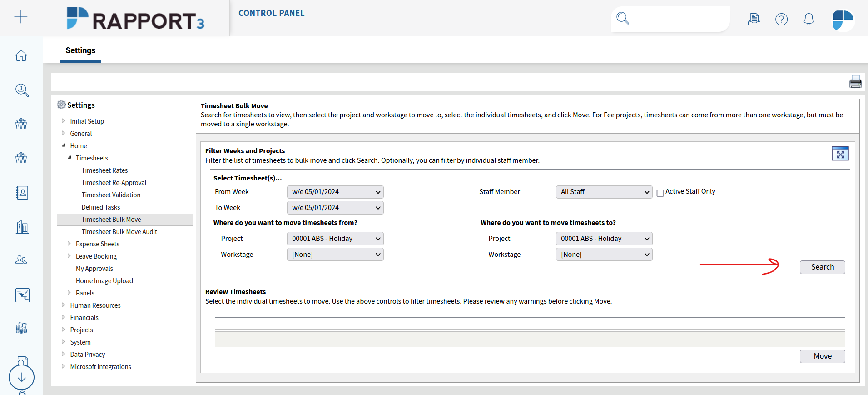Click the Data Privacy tree item
Screen dimensions: 868x395
(88, 355)
